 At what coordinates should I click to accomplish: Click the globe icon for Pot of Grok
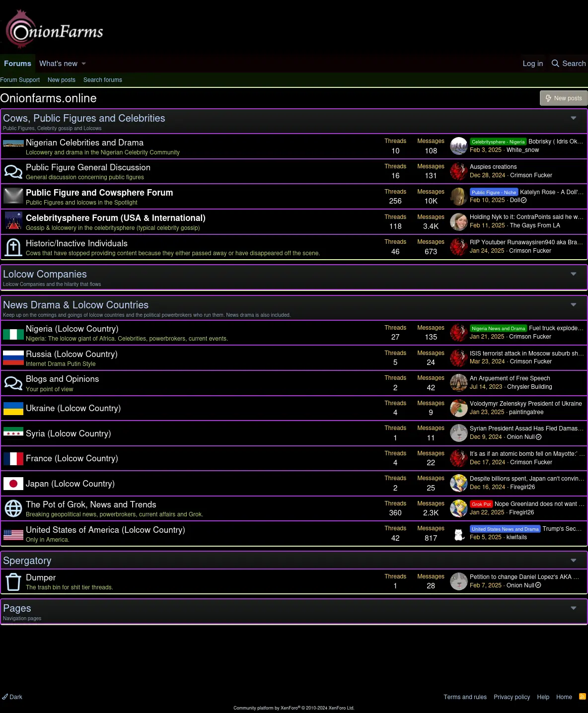pyautogui.click(x=13, y=508)
